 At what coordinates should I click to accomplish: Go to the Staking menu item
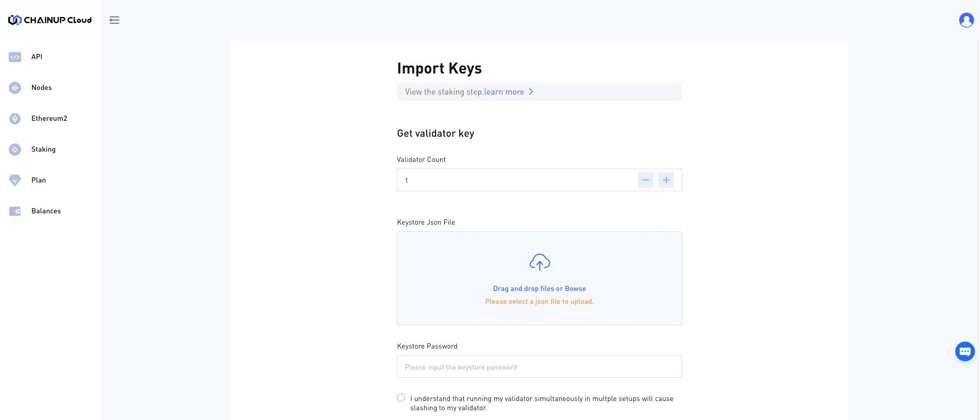click(43, 150)
